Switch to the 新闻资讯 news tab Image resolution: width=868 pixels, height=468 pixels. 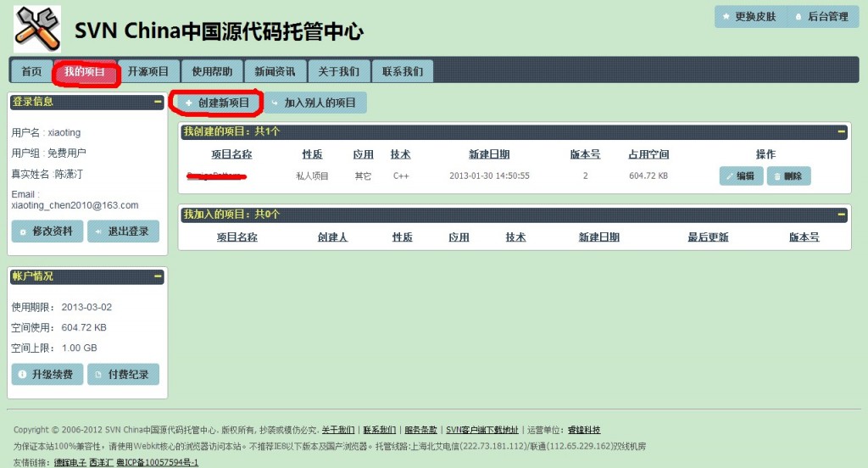tap(275, 71)
